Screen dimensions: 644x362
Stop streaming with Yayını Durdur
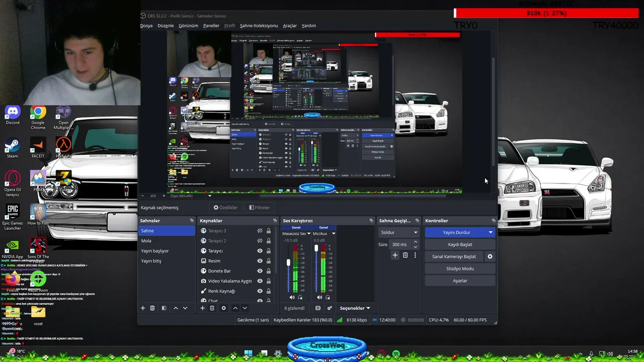456,232
